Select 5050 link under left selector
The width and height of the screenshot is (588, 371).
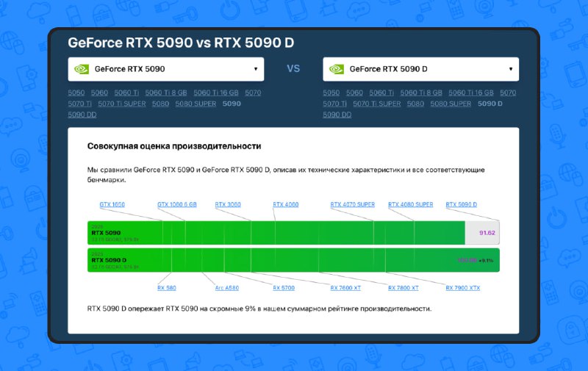[76, 93]
